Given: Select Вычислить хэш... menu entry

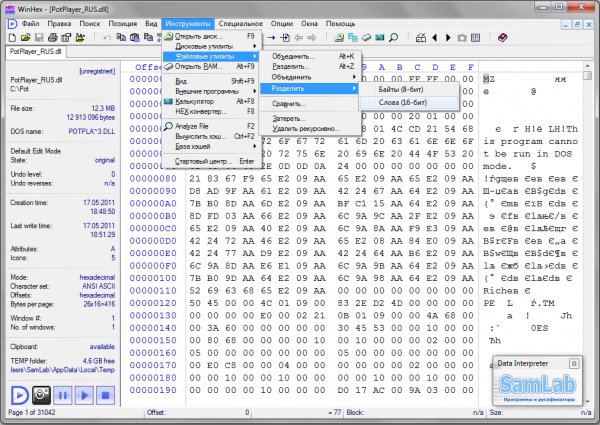Looking at the screenshot, I should tap(211, 136).
